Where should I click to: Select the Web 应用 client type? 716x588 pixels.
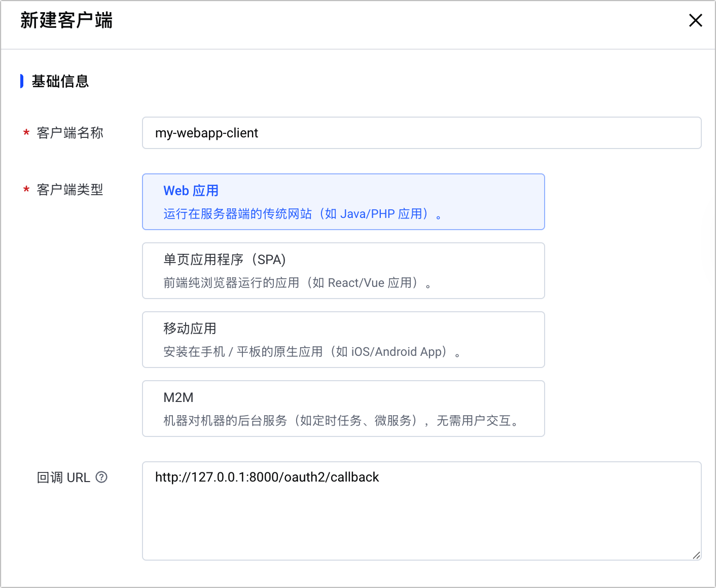coord(343,202)
